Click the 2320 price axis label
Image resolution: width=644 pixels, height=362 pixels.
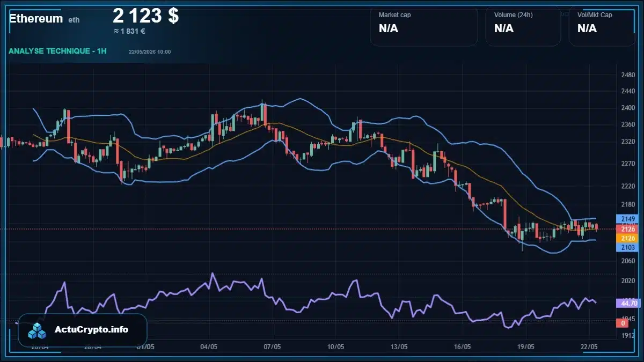tap(628, 142)
